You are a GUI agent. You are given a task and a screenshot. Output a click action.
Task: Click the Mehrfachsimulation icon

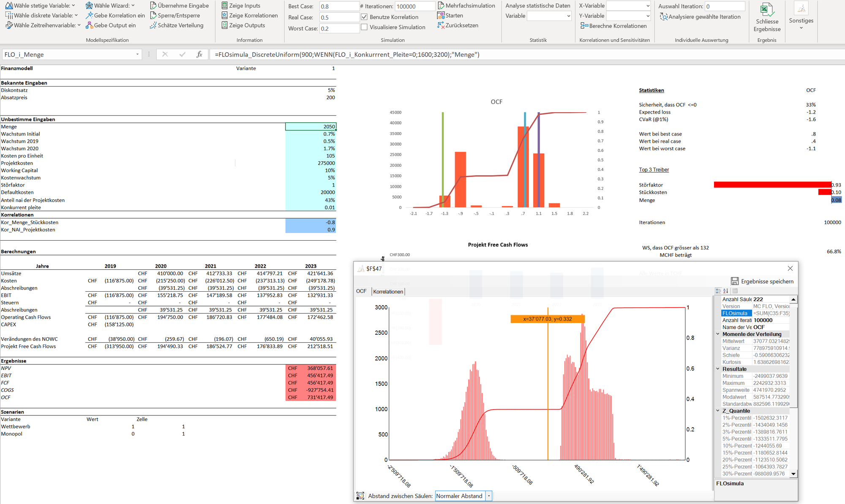(x=441, y=6)
